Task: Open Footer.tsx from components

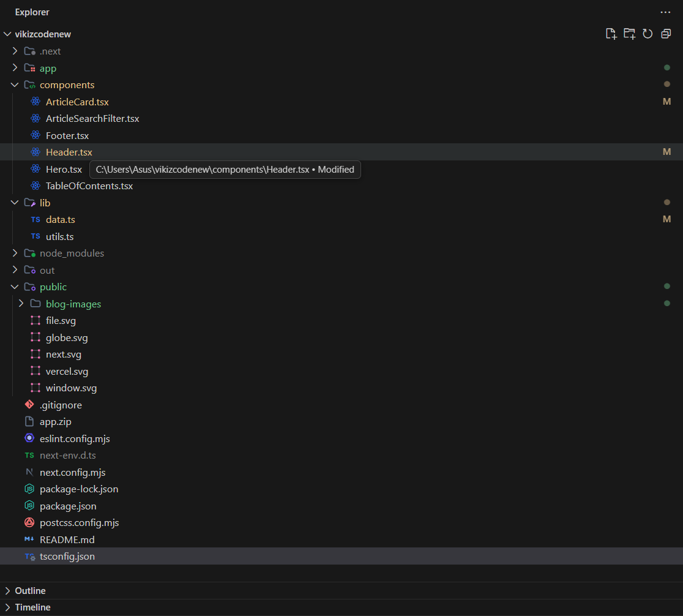Action: [x=67, y=135]
